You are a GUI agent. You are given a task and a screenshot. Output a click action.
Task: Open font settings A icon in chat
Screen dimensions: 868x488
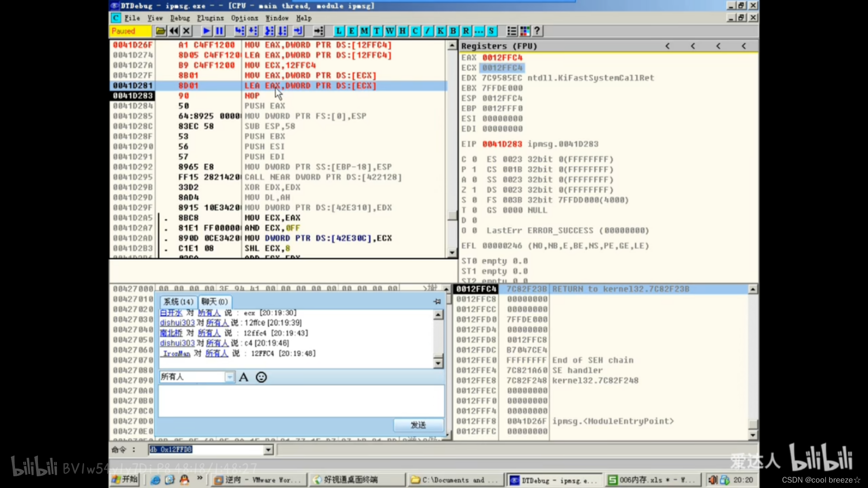(x=244, y=377)
